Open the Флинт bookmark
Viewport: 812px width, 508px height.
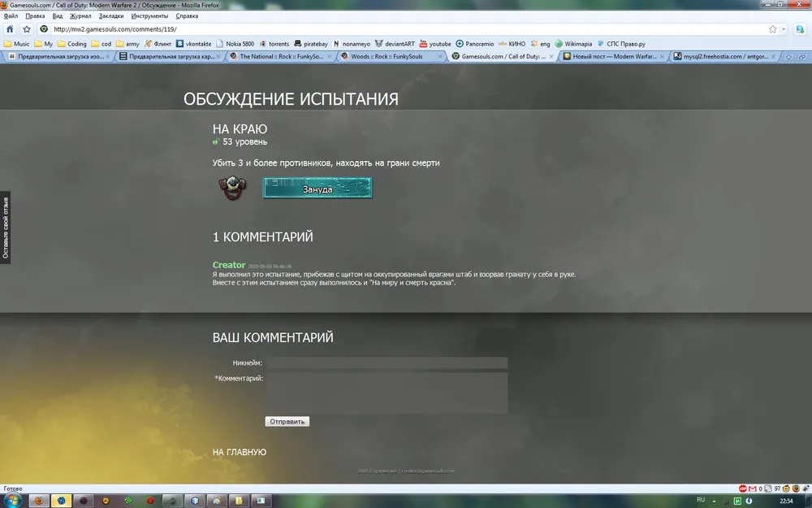pyautogui.click(x=158, y=44)
